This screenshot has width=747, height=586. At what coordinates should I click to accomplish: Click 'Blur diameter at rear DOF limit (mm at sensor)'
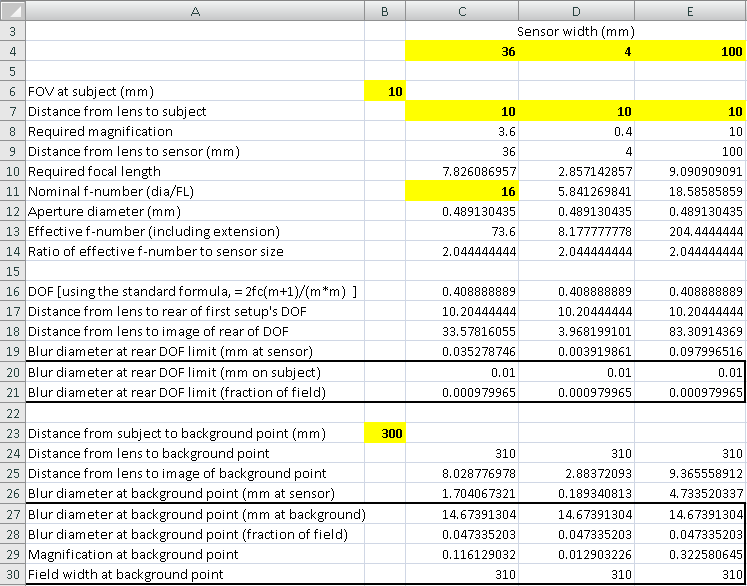pyautogui.click(x=170, y=352)
